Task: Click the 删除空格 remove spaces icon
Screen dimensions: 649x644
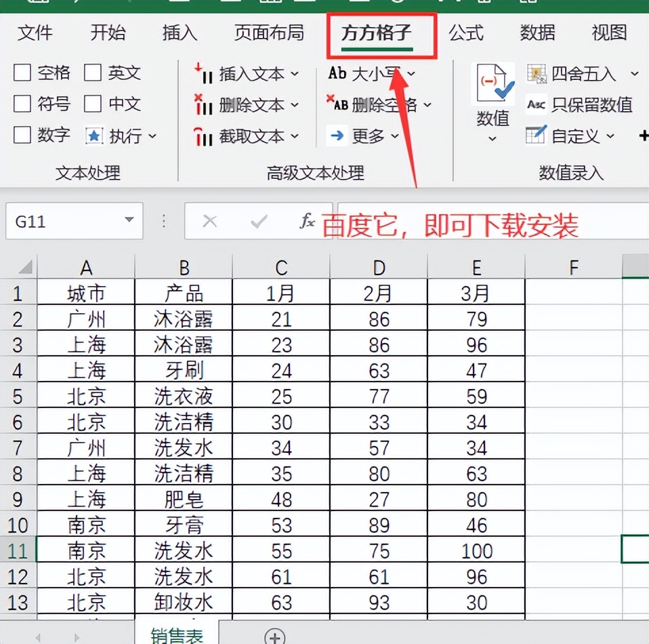Action: coord(337,104)
